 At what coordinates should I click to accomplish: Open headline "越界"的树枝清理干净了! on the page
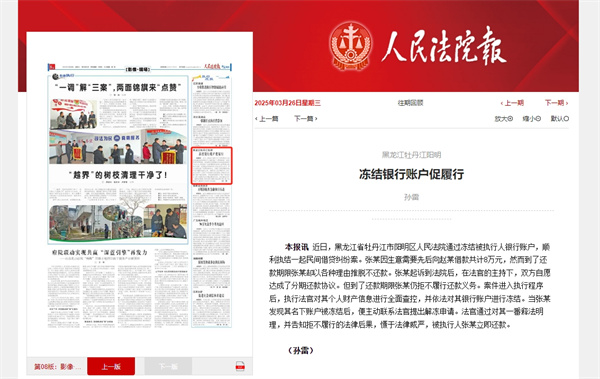click(x=118, y=175)
